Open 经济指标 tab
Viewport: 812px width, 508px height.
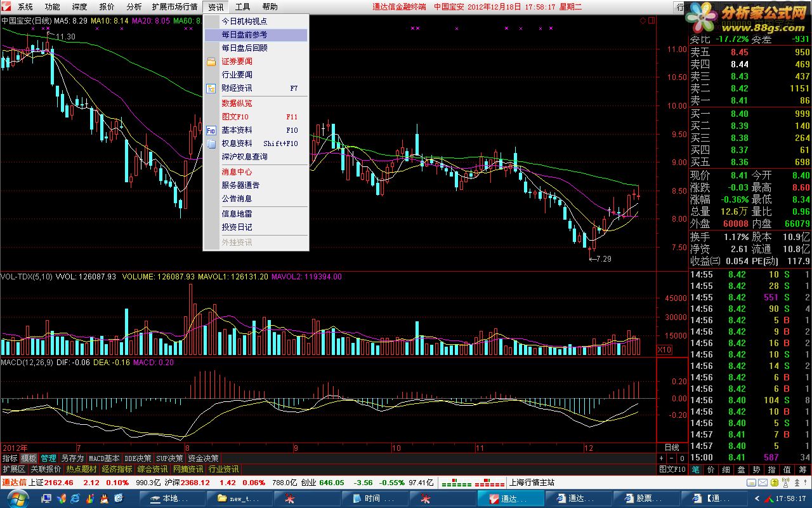[x=117, y=469]
